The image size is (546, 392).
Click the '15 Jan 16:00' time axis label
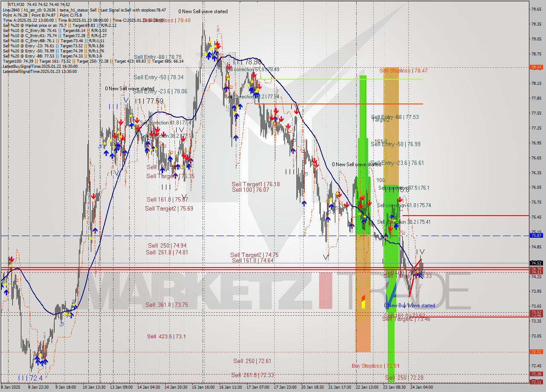(203, 387)
